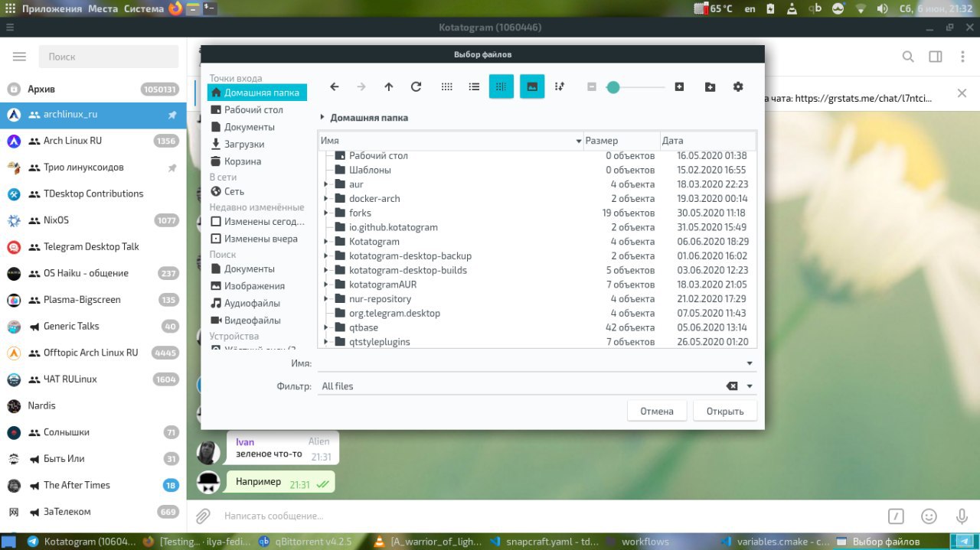Go back in file dialog history
980x550 pixels.
coord(334,87)
